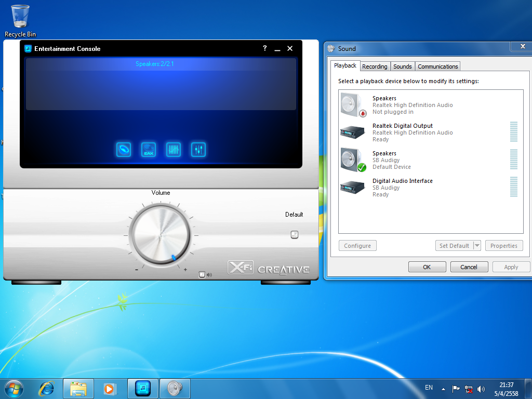This screenshot has width=532, height=399.
Task: Click the Sound speaker taskbar button
Action: [x=175, y=389]
